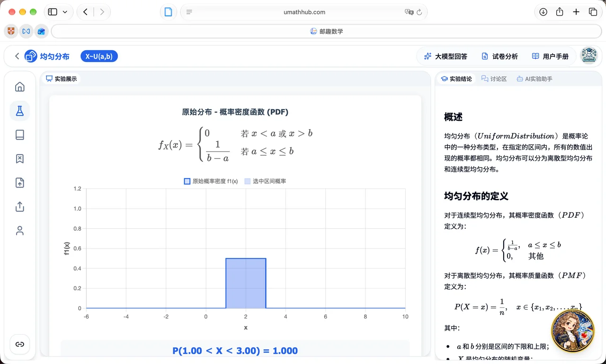Click the Safari reader view icon
This screenshot has width=606, height=364.
click(x=189, y=12)
